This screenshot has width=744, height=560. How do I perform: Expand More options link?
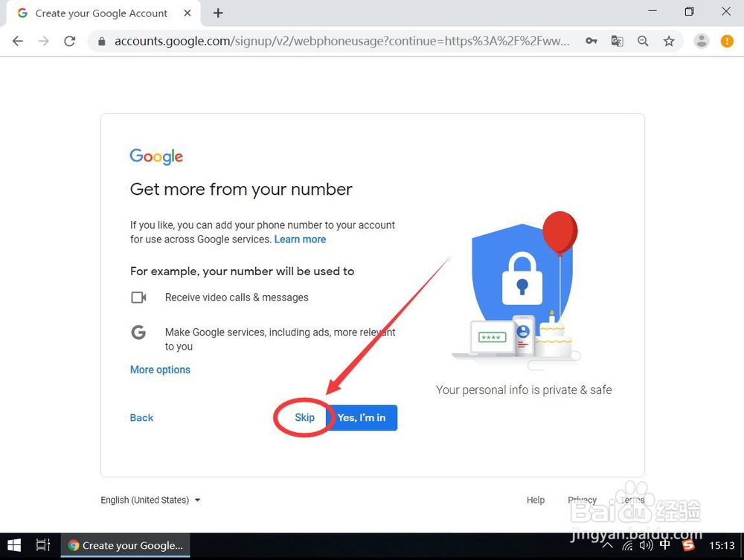tap(160, 370)
